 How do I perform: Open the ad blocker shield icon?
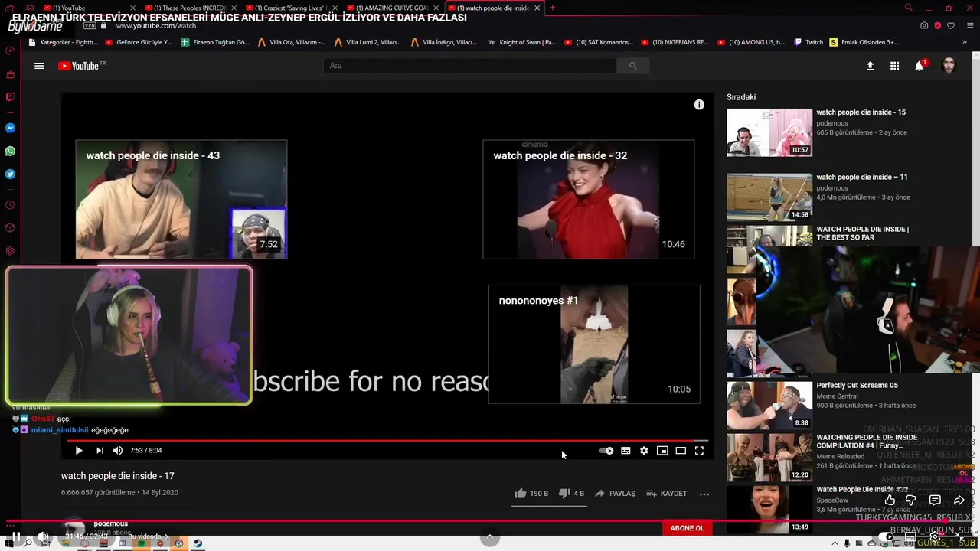(938, 25)
